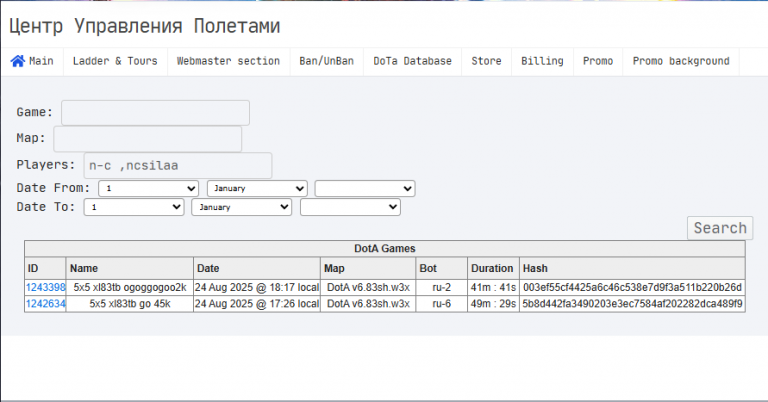Click map cell in ru-6 row

[368, 304]
